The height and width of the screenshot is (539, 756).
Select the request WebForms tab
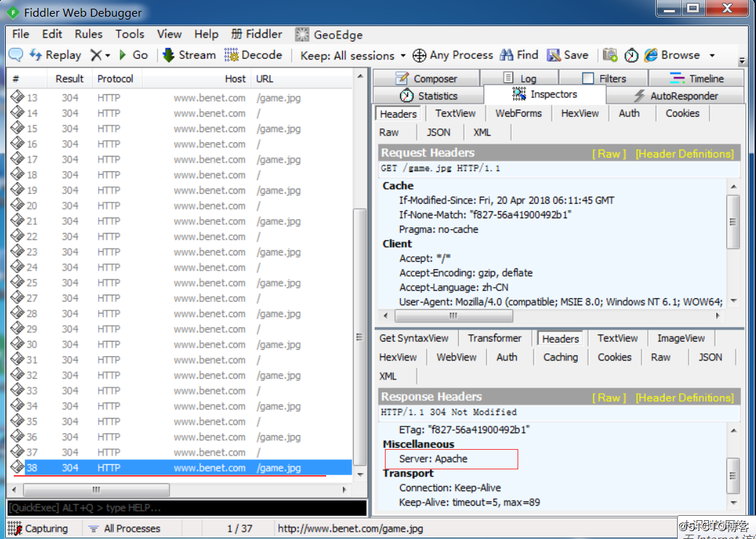pos(518,113)
